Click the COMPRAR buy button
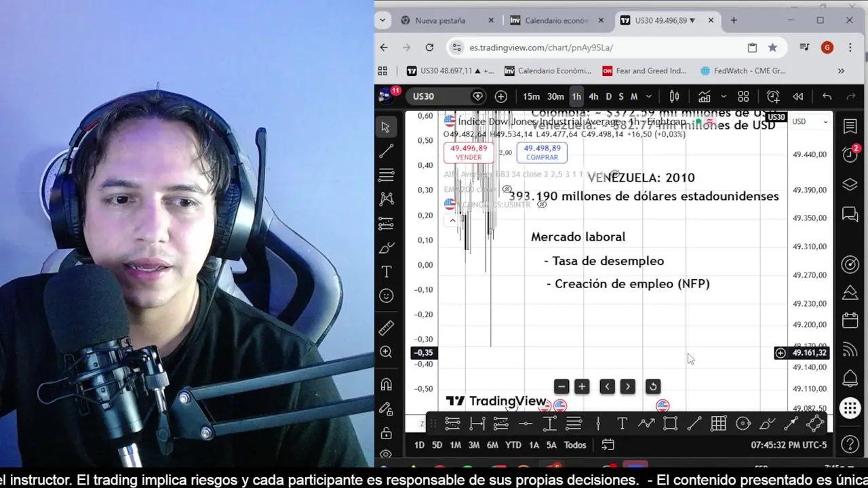The width and height of the screenshot is (868, 488). point(542,152)
